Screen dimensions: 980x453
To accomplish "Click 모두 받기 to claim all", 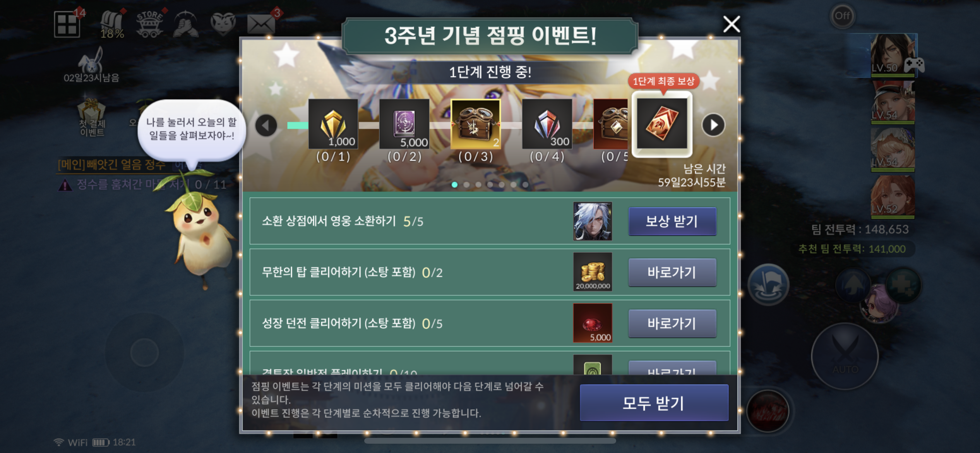I will pyautogui.click(x=654, y=403).
